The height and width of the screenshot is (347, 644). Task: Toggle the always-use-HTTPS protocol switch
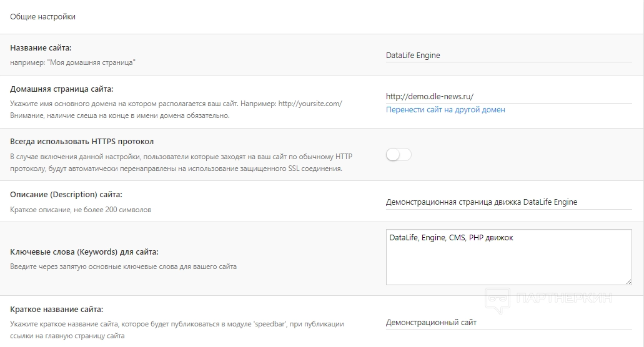pyautogui.click(x=399, y=155)
